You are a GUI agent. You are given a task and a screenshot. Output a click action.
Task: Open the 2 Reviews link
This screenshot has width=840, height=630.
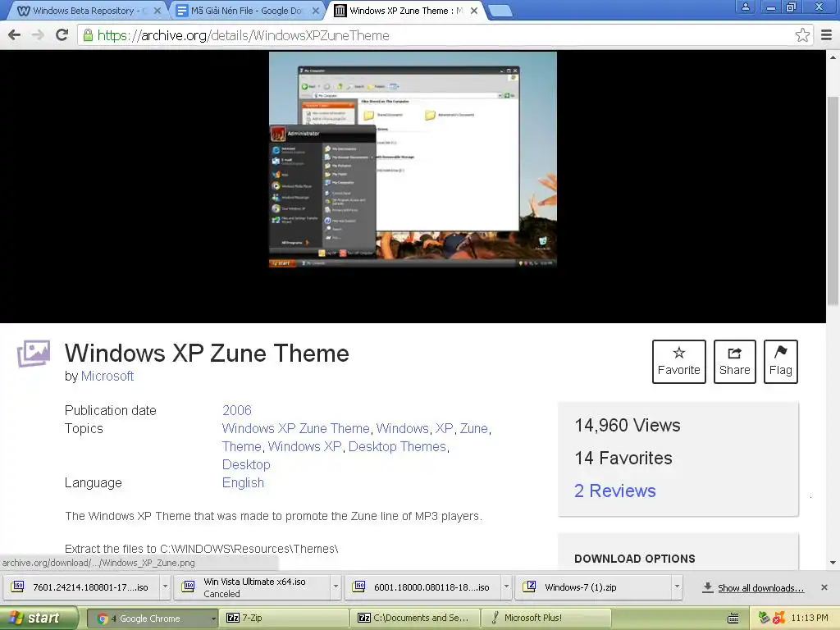point(615,491)
